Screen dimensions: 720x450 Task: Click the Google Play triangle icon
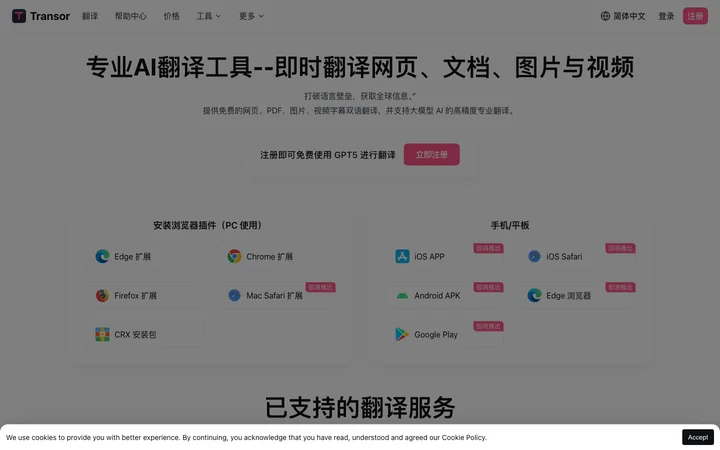point(402,334)
